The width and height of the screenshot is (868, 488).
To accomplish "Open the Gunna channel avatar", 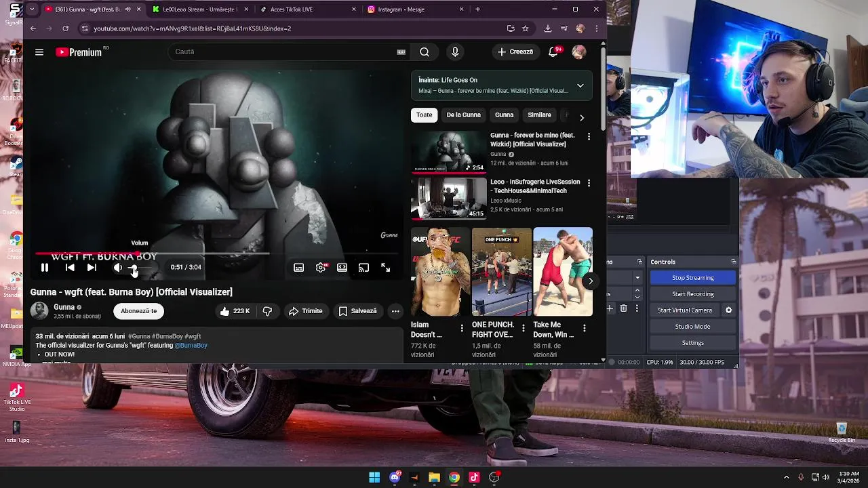I will (x=39, y=311).
